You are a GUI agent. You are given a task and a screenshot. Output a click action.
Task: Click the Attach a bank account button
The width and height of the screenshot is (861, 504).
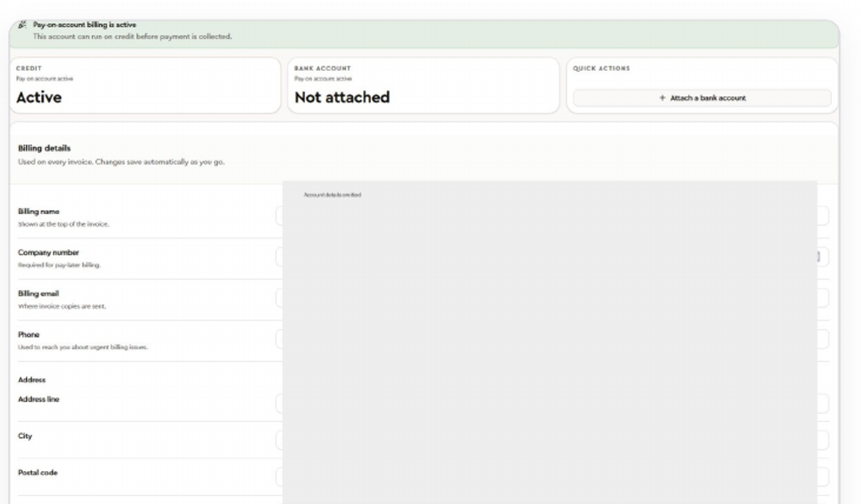pos(702,98)
